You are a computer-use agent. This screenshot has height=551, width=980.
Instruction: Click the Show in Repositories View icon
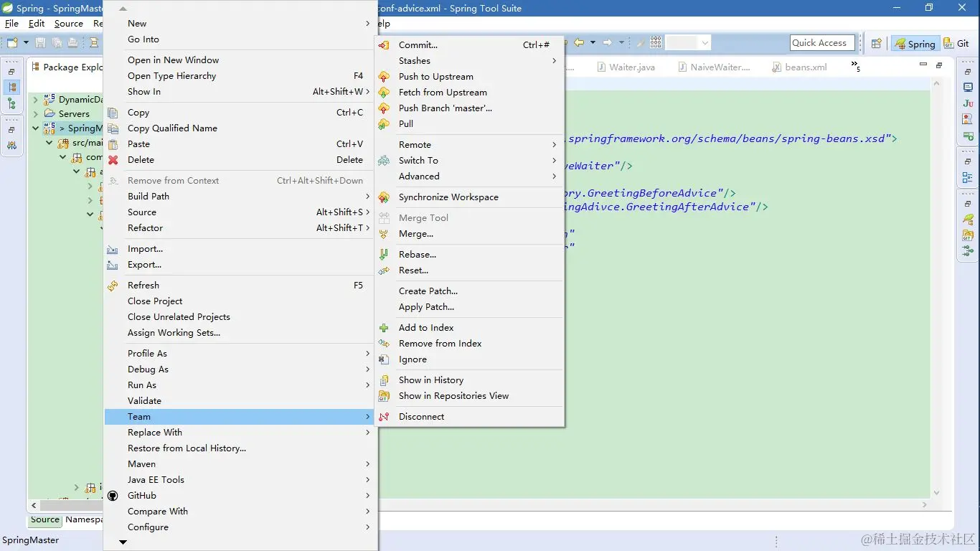(384, 396)
